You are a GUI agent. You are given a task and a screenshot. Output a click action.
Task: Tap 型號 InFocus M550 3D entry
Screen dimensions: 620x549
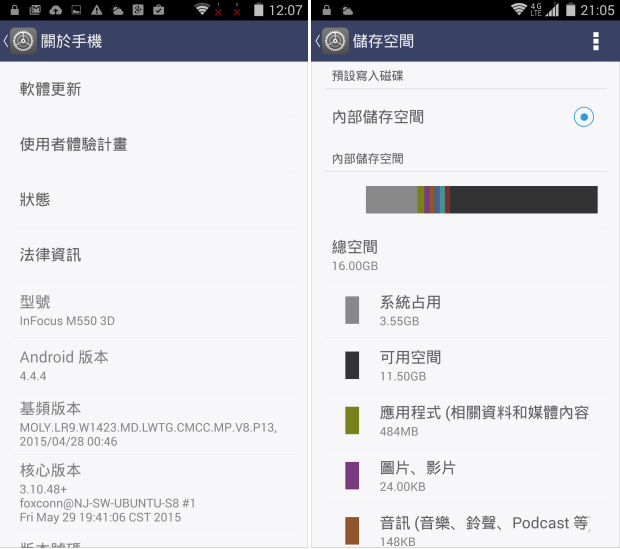(153, 310)
